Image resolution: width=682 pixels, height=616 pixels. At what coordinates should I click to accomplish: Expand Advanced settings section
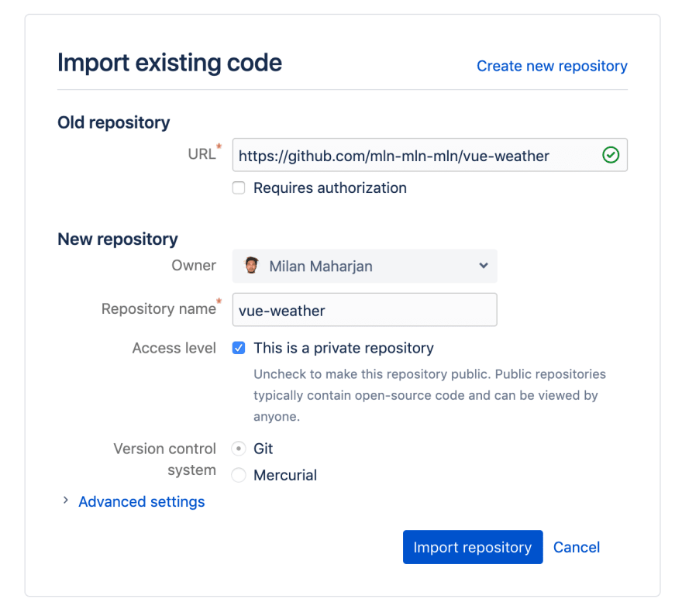[141, 501]
